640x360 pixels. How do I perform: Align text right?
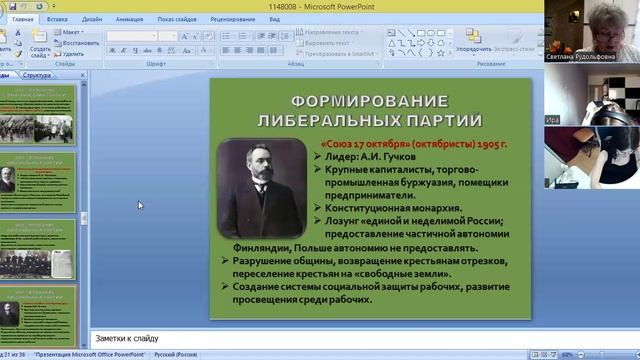tap(249, 50)
